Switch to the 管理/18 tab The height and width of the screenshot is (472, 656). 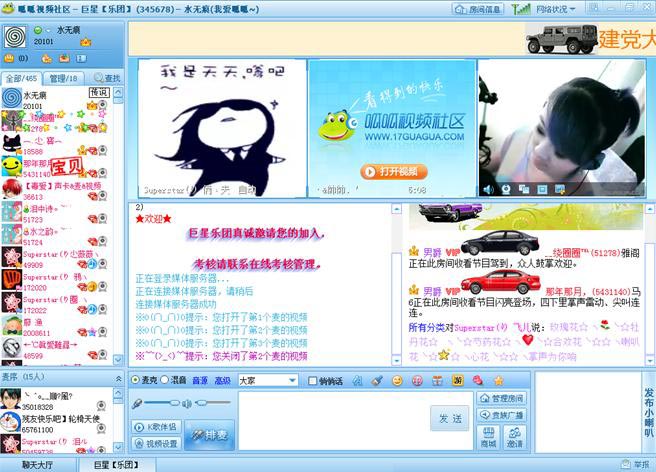click(x=63, y=78)
